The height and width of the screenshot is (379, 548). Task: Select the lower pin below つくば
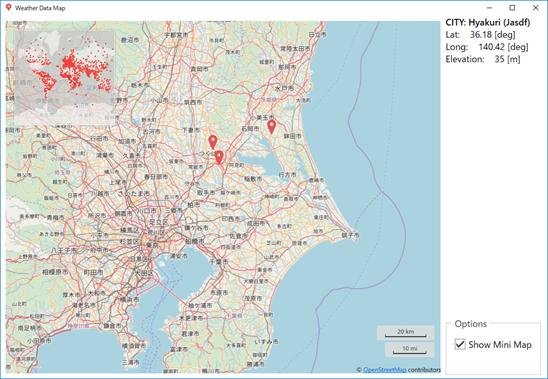[219, 157]
